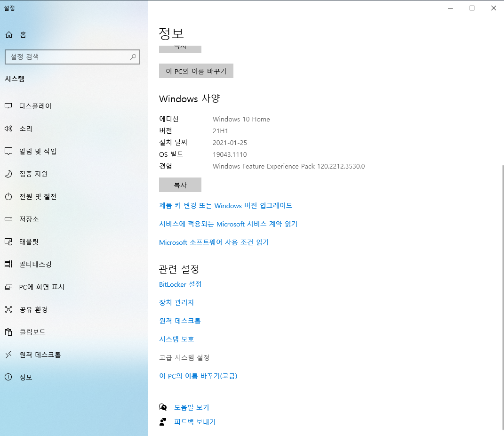Click the 21H1 version value
Screen dimensions: 504x436
click(x=220, y=131)
